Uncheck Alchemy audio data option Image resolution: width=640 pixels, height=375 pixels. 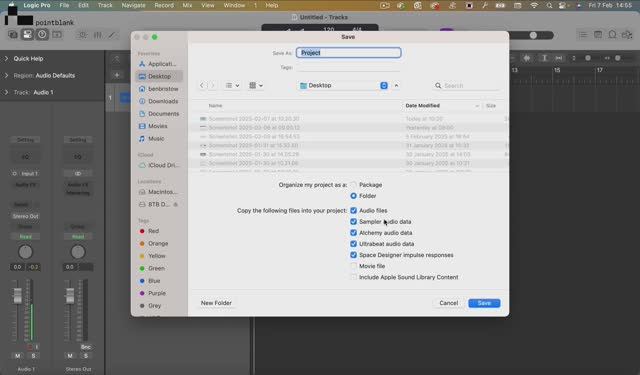(x=353, y=233)
